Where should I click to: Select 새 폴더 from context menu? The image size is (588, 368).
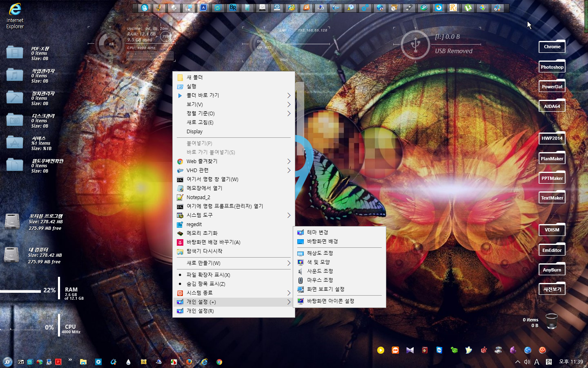point(234,77)
